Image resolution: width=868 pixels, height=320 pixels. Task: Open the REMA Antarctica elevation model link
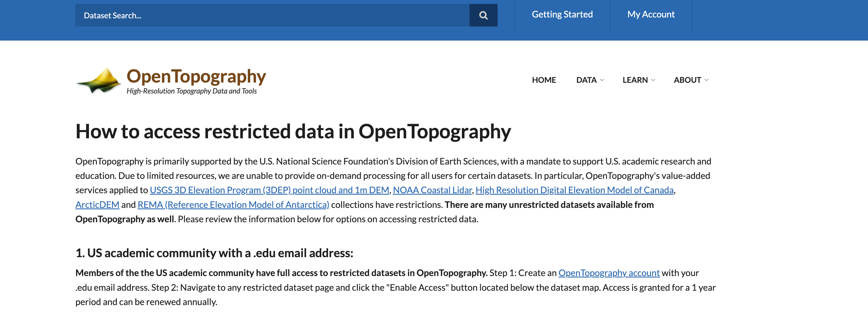tap(233, 205)
